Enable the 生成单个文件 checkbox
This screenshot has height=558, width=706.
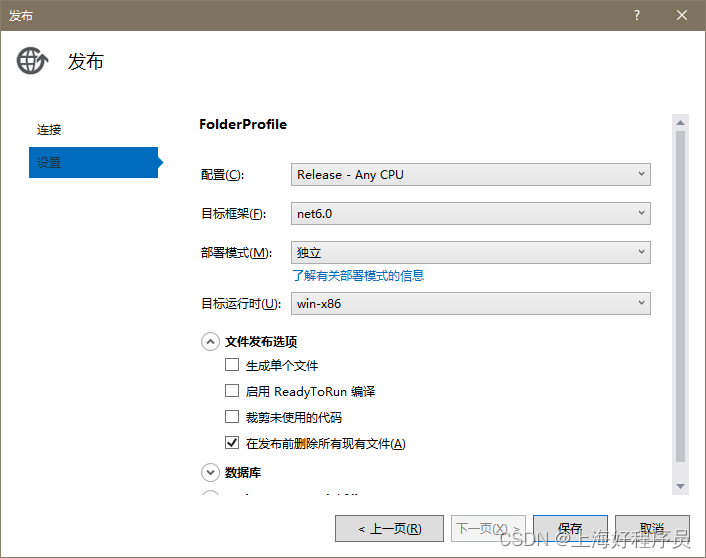tap(232, 364)
